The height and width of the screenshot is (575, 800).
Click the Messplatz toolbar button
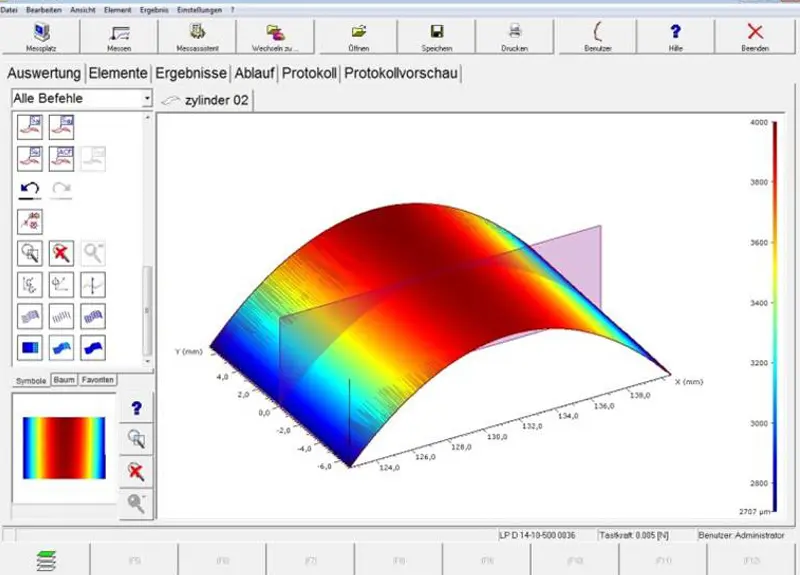pyautogui.click(x=40, y=36)
